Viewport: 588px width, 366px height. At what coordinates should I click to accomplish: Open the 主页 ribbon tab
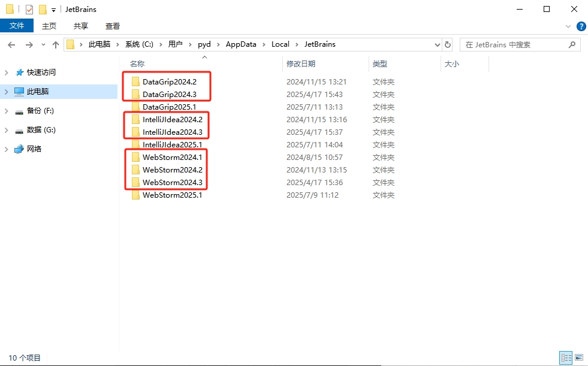tap(49, 26)
